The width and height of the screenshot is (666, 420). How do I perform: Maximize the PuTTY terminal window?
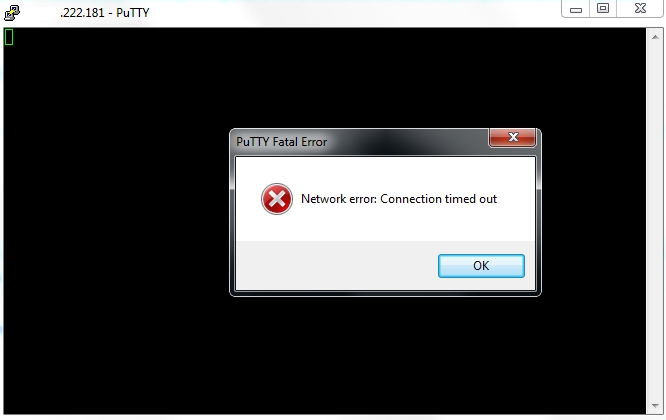coord(603,8)
